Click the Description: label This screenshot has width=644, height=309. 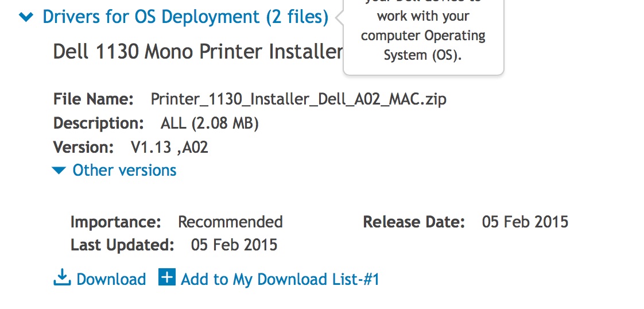(x=98, y=123)
